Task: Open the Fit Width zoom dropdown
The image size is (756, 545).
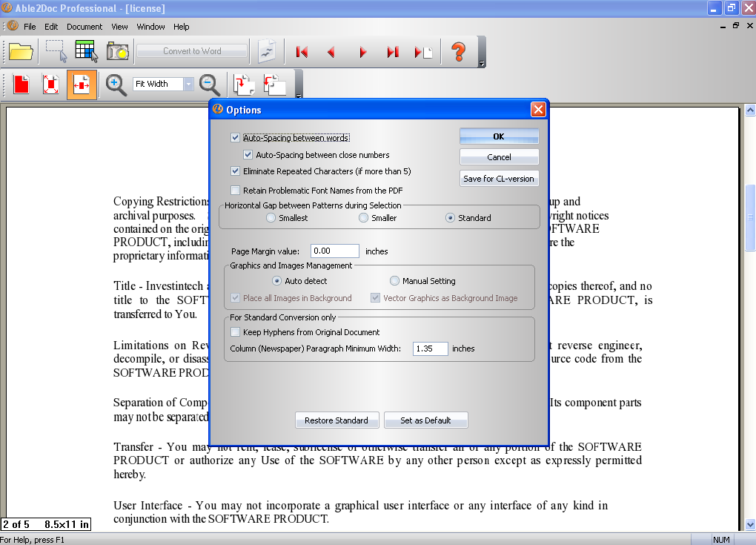Action: 188,84
